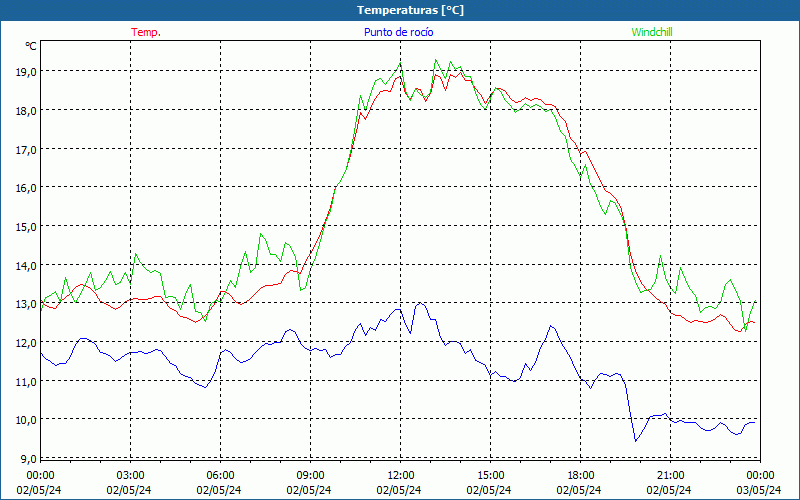Viewport: 800px width, 500px height.
Task: Click the 19,0 y-axis value
Action: [x=26, y=72]
